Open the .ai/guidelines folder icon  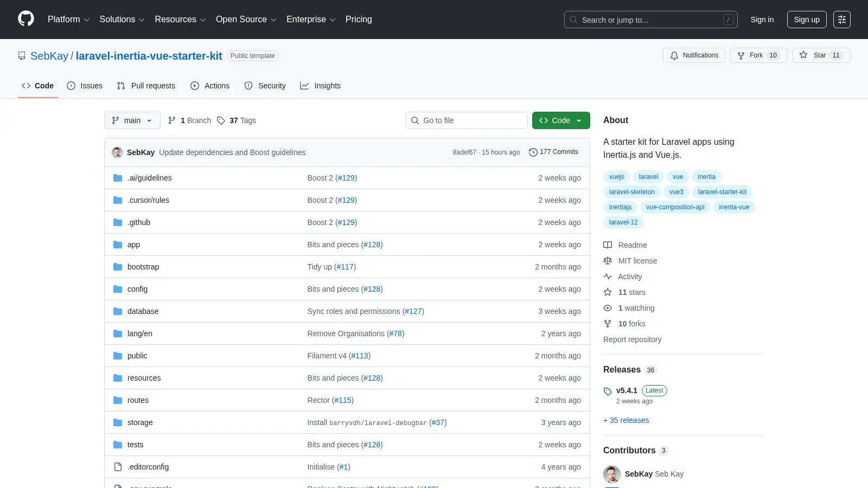pyautogui.click(x=118, y=178)
